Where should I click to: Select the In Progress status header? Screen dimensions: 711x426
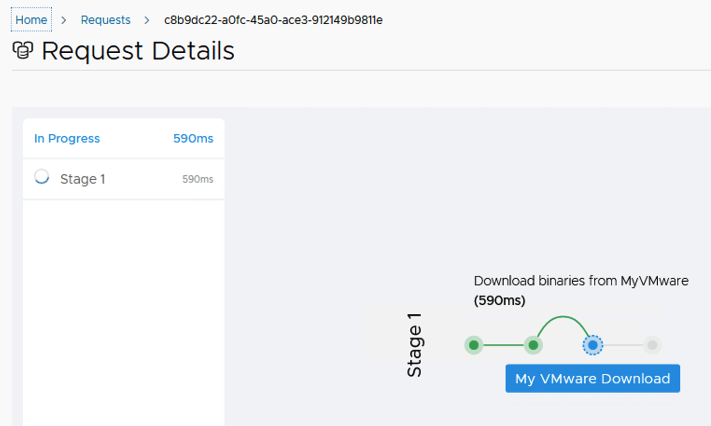tap(67, 138)
